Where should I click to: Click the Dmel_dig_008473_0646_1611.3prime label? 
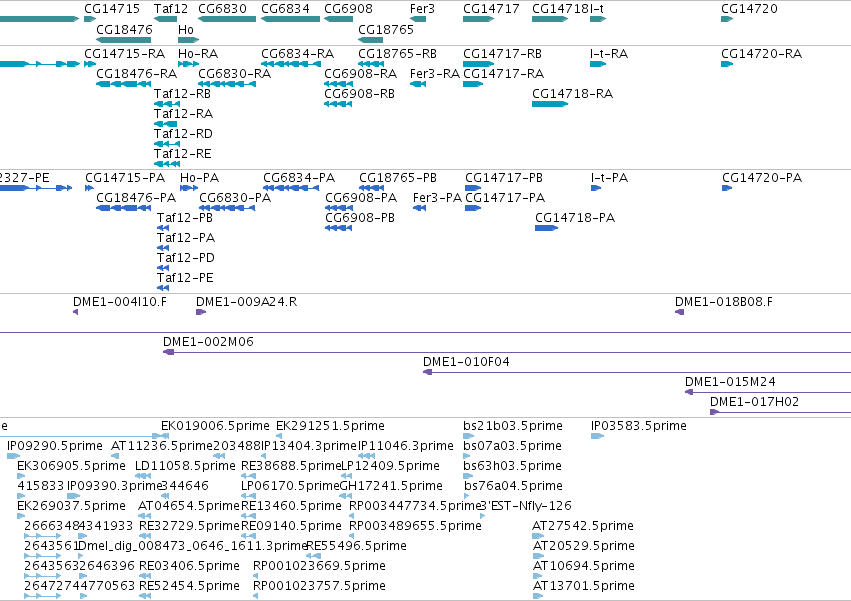[193, 546]
